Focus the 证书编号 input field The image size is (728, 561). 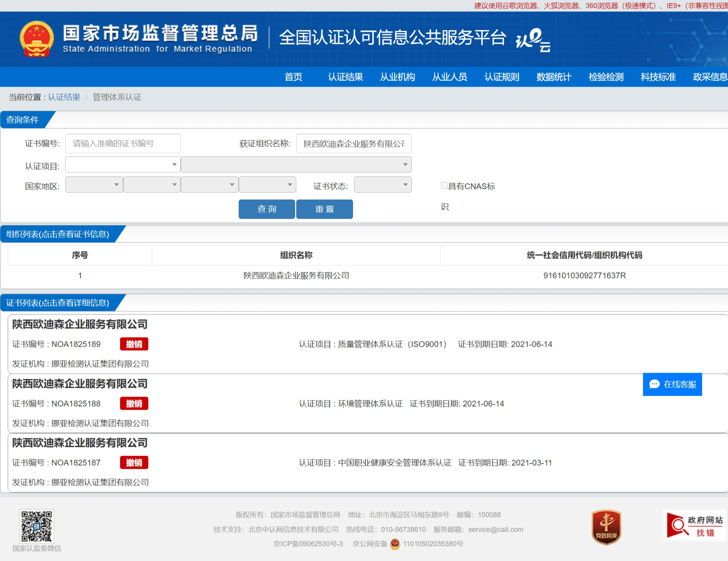click(x=123, y=144)
